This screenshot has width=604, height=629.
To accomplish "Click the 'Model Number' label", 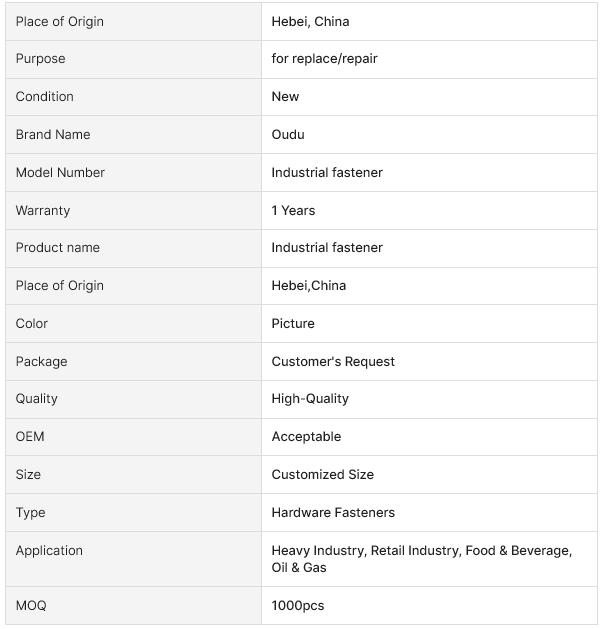I will [60, 173].
